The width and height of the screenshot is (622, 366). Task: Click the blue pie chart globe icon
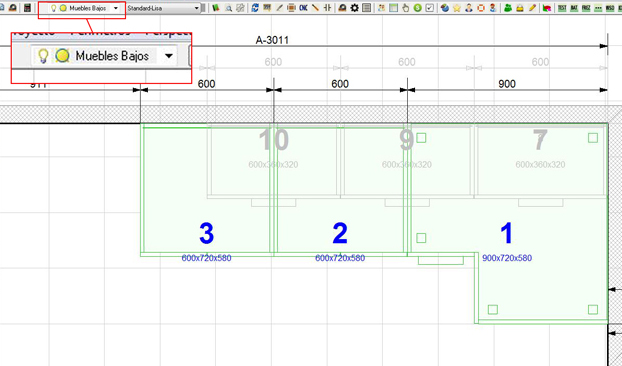click(x=445, y=8)
